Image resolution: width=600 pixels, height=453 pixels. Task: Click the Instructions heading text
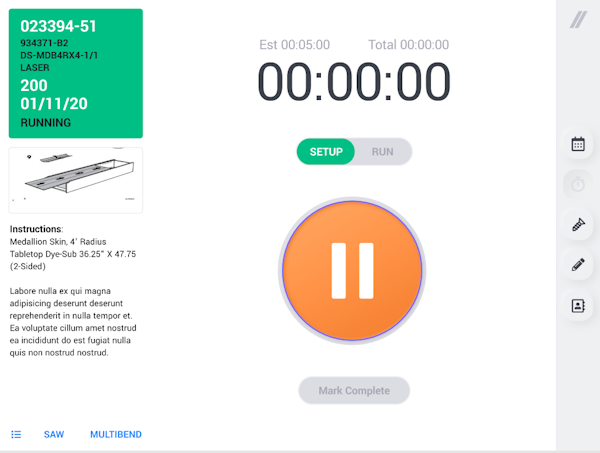pos(36,229)
